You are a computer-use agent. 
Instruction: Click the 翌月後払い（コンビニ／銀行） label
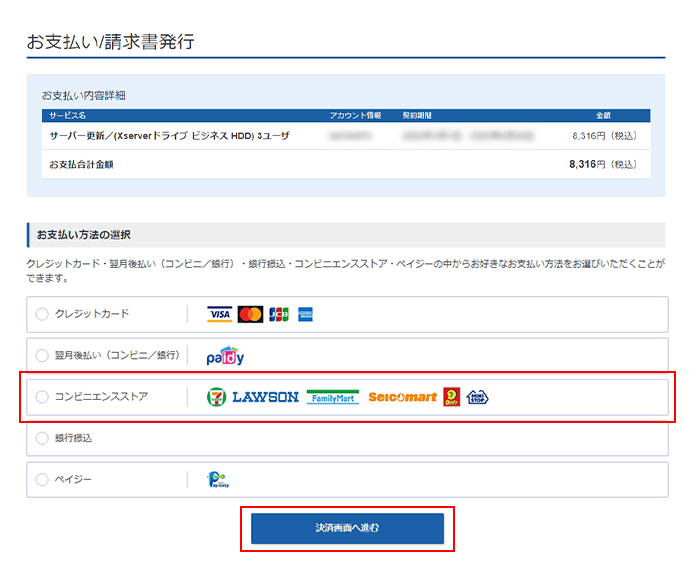117,355
